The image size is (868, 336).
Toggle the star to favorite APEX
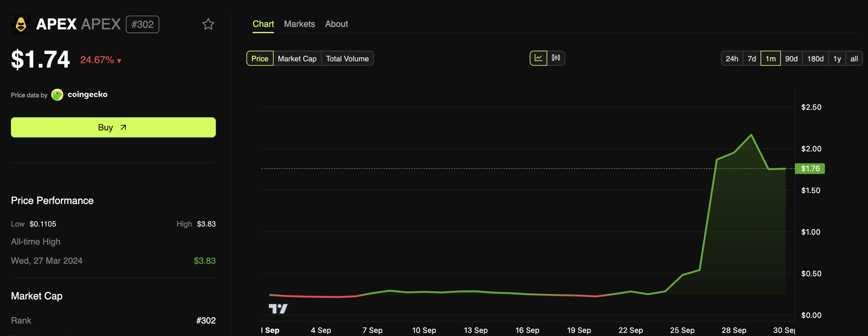click(208, 24)
